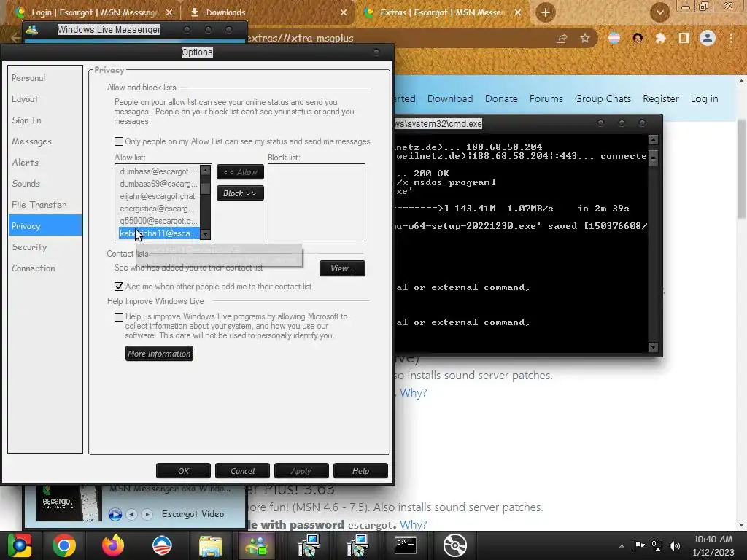Screen dimensions: 747x560
Task: Open File Explorer from the taskbar
Action: (210, 545)
